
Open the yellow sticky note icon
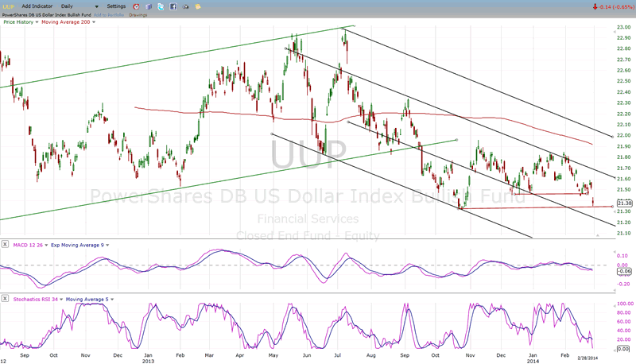tap(198, 6)
